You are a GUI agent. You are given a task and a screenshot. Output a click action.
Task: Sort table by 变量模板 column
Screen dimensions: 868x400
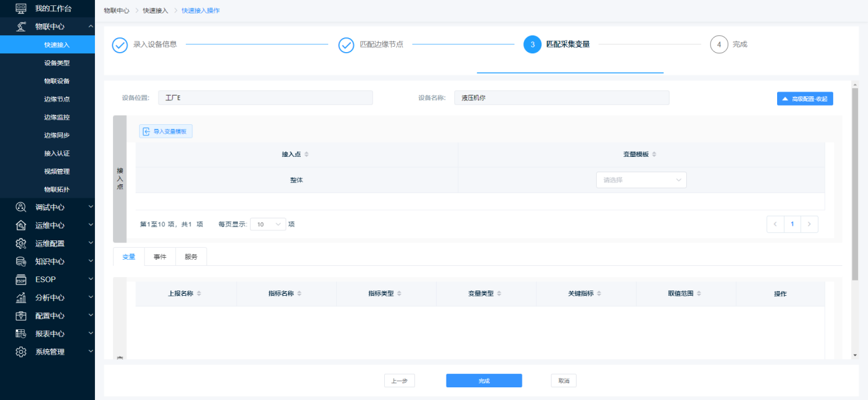point(654,154)
